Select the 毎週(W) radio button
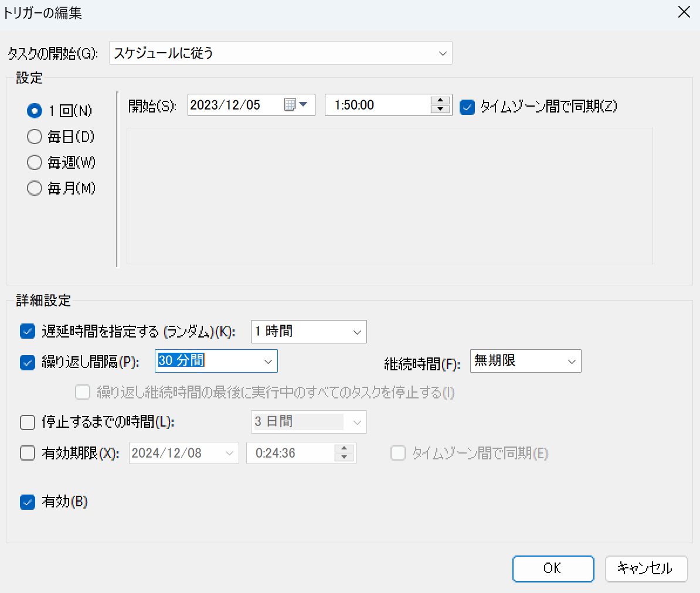700x593 pixels. (x=35, y=162)
